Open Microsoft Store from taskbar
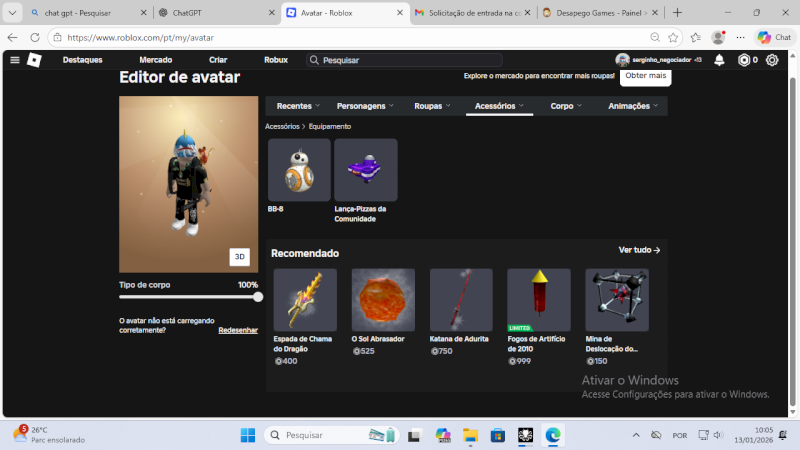This screenshot has height=450, width=800. pyautogui.click(x=498, y=435)
